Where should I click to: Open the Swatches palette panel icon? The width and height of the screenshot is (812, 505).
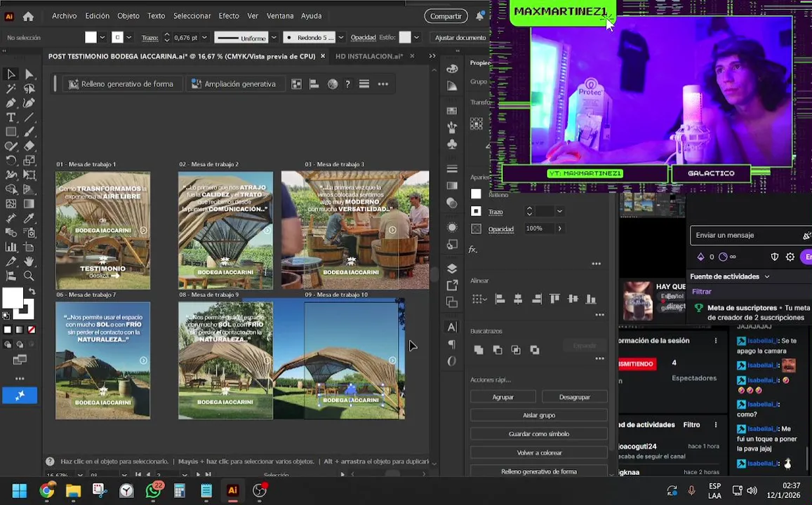point(452,111)
